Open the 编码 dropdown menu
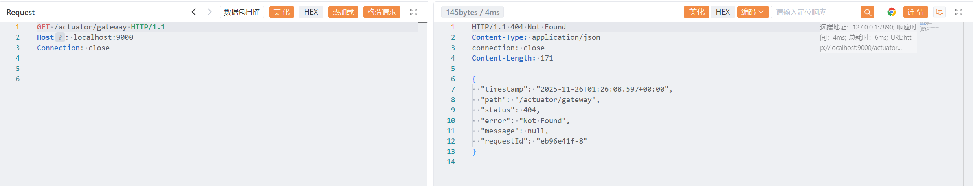 click(x=752, y=12)
